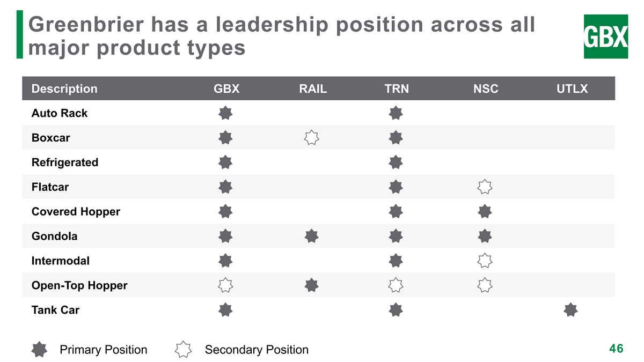644x362 pixels.
Task: Click the Description column header
Action: click(x=64, y=89)
